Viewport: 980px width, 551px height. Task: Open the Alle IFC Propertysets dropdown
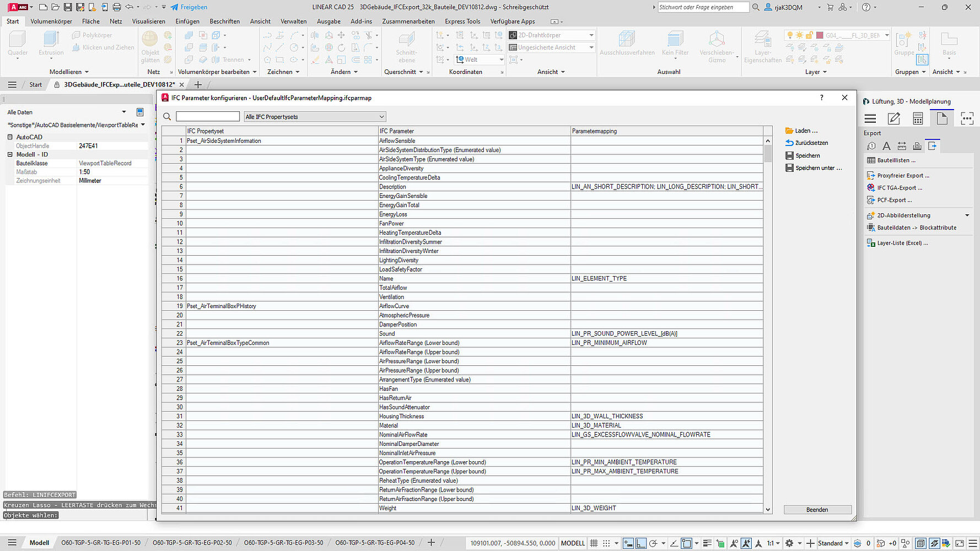[x=315, y=117]
